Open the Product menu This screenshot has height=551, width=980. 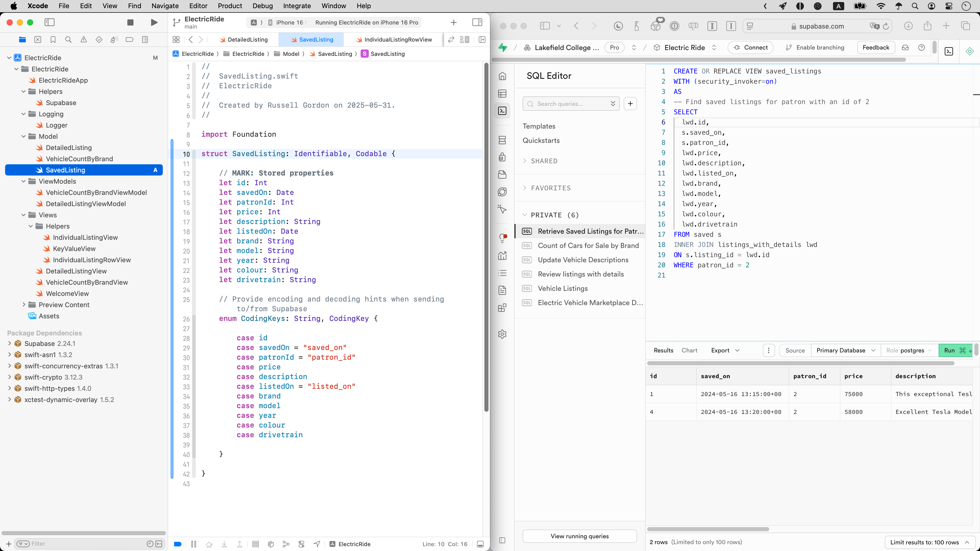pos(229,6)
